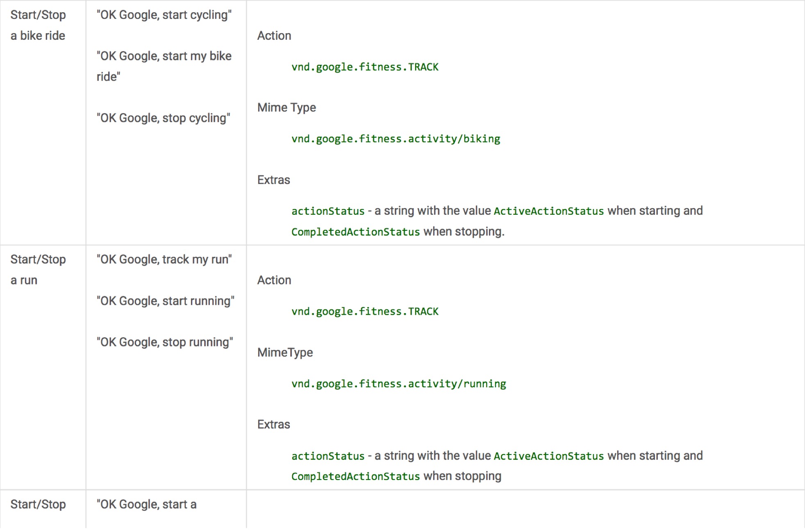The image size is (805, 532).
Task: Click the vnd.google.fitness.activity/biking code
Action: pyautogui.click(x=396, y=139)
